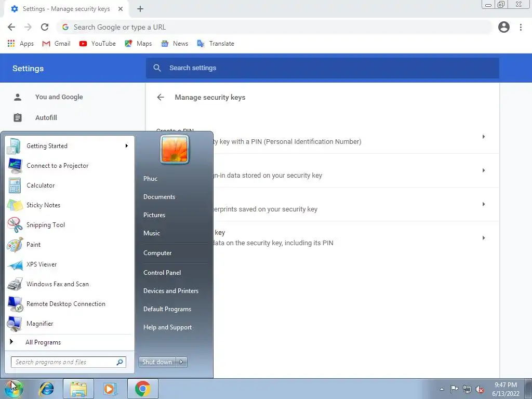Viewport: 532px width, 399px height.
Task: Launch Paint from the Start menu
Action: click(69, 245)
